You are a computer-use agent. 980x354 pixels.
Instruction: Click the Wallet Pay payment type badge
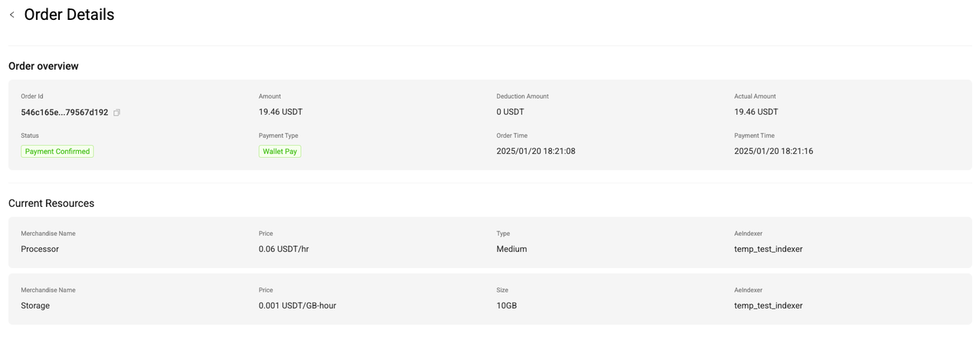(279, 152)
